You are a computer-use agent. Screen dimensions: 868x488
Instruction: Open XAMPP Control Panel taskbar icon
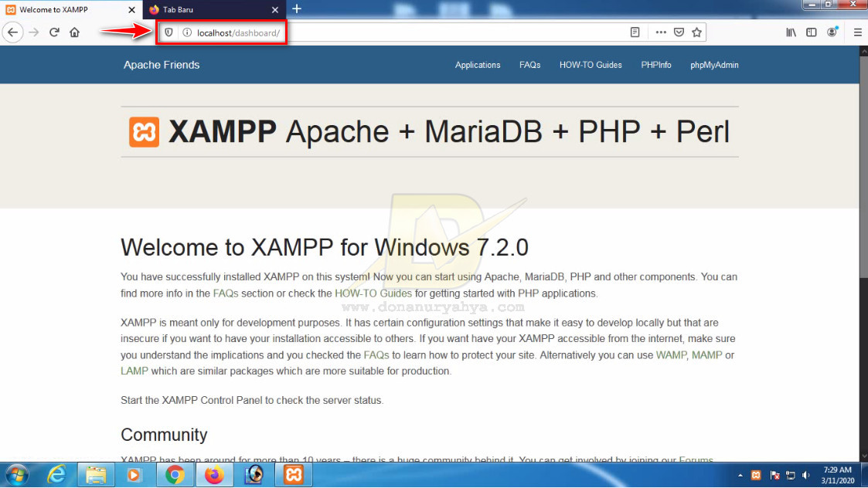294,475
